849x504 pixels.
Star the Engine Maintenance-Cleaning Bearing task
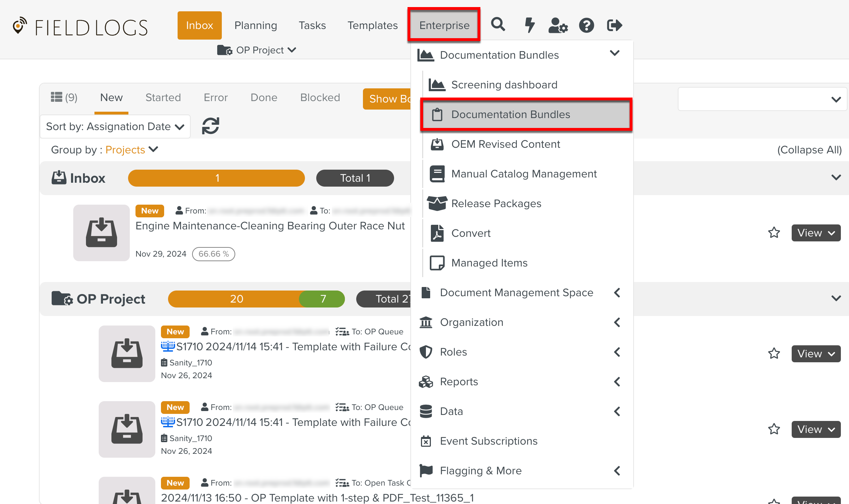click(x=774, y=233)
